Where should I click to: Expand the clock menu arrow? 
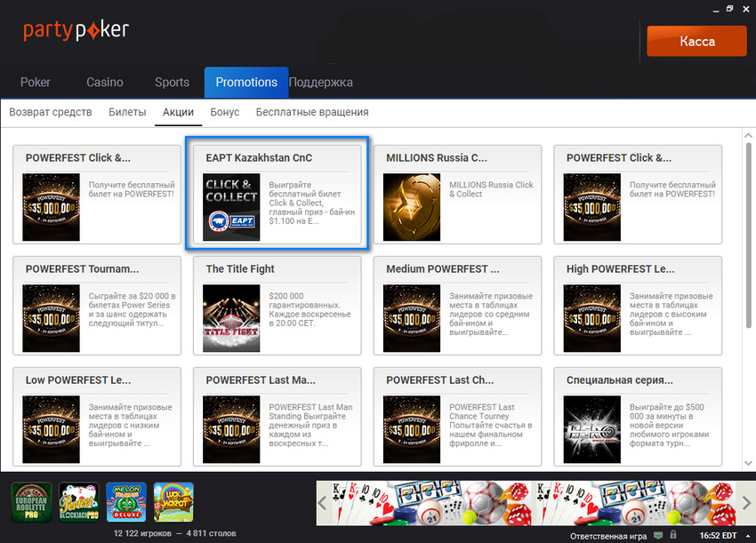click(x=748, y=536)
